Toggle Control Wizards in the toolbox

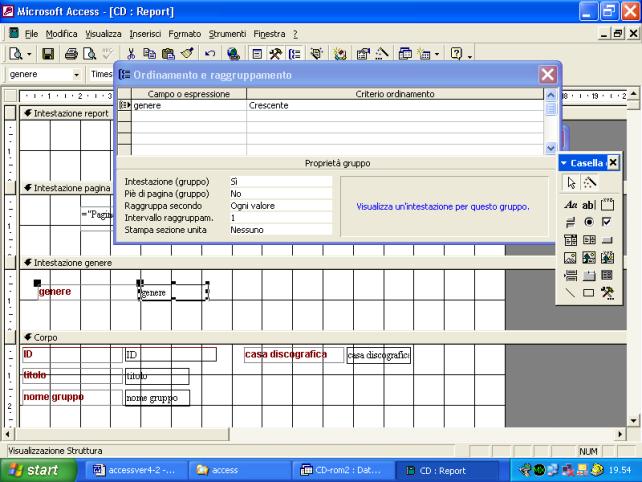(x=589, y=183)
